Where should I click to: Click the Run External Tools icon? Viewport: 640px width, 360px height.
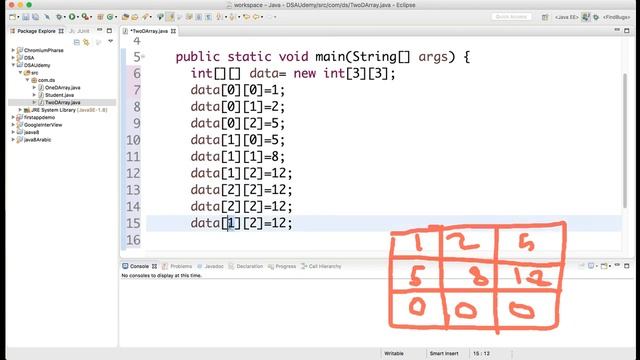point(84,17)
